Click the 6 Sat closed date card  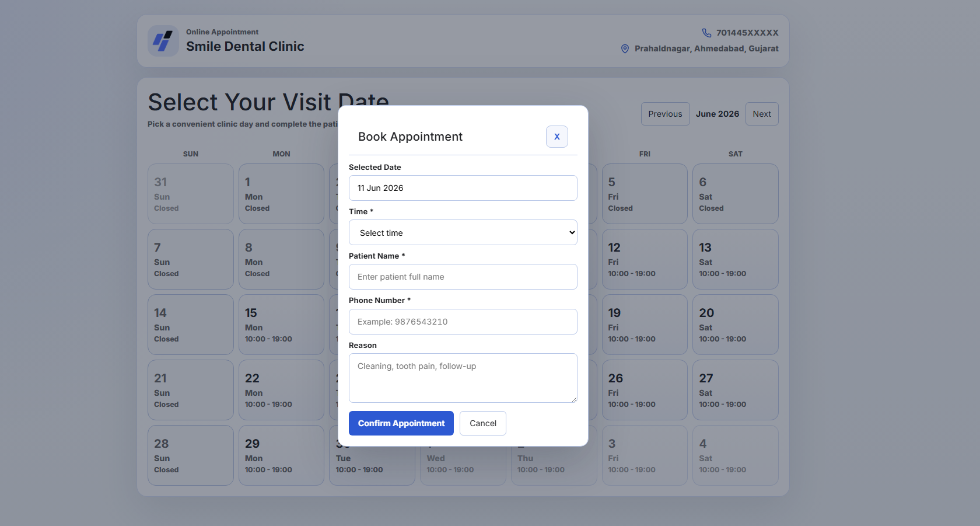coord(736,194)
